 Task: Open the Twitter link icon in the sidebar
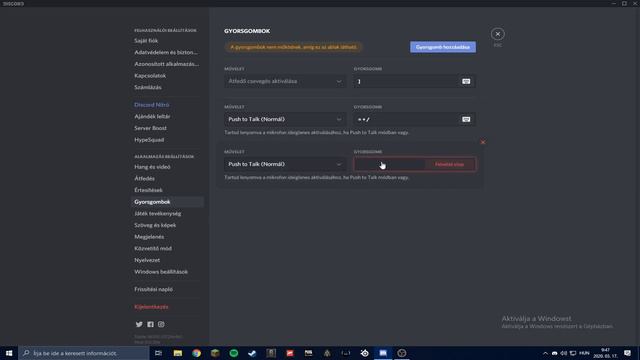[139, 324]
